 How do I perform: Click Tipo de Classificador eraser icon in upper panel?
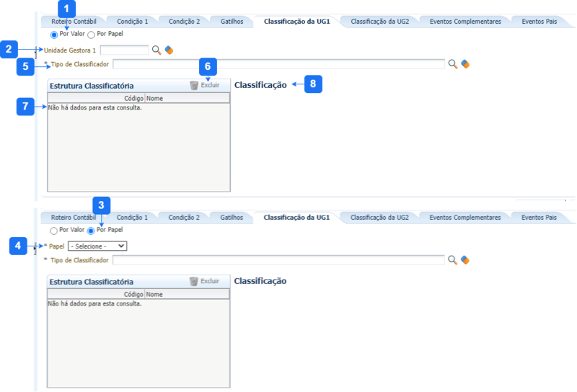click(x=465, y=64)
